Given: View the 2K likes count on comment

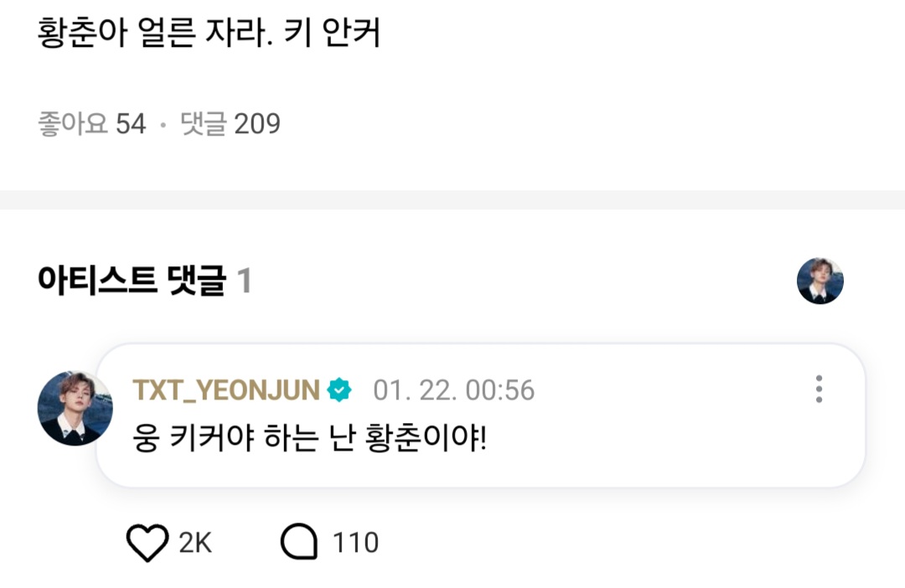Looking at the screenshot, I should [x=195, y=543].
